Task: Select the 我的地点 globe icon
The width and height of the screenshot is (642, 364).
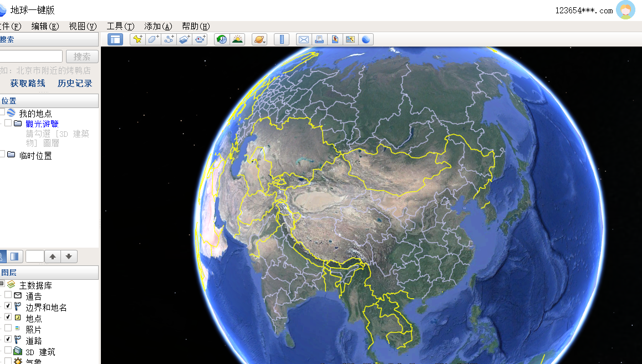Action: pos(12,113)
